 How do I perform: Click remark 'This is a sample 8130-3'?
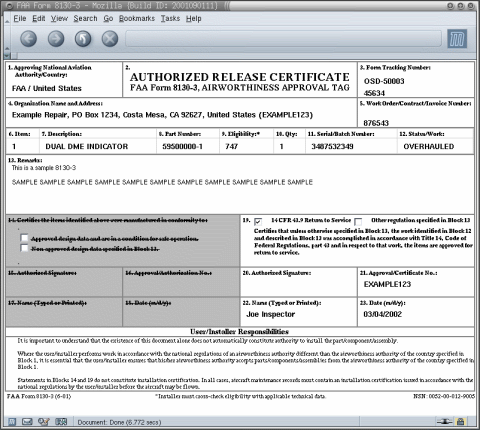tap(44, 168)
